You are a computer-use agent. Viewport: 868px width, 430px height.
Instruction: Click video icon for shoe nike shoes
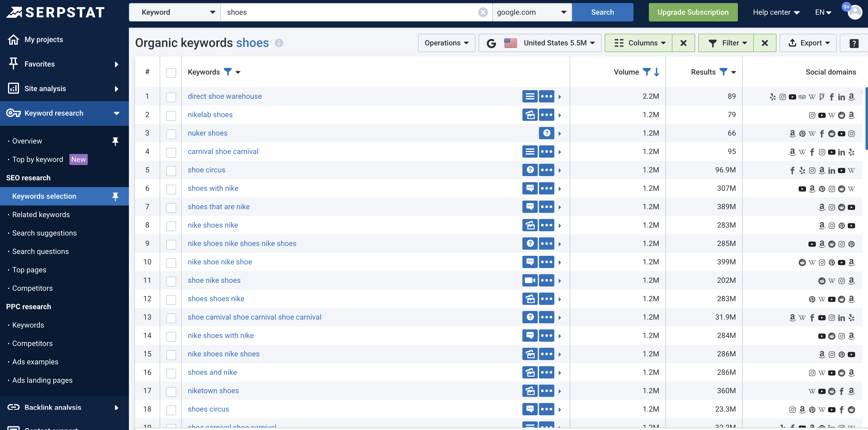[530, 280]
